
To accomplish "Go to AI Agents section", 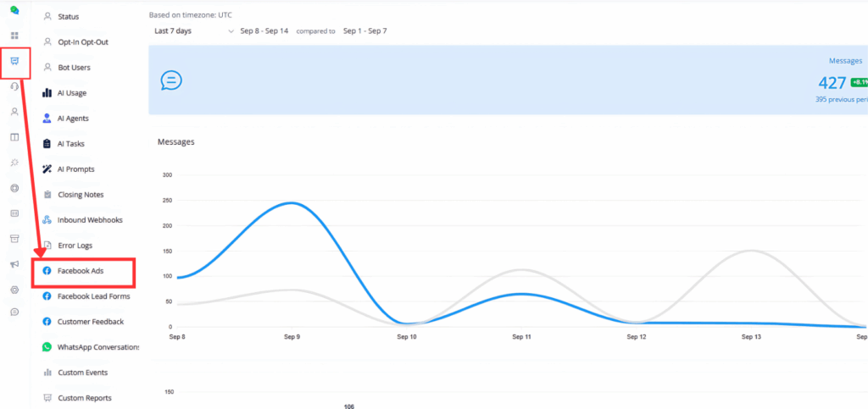I will [72, 119].
